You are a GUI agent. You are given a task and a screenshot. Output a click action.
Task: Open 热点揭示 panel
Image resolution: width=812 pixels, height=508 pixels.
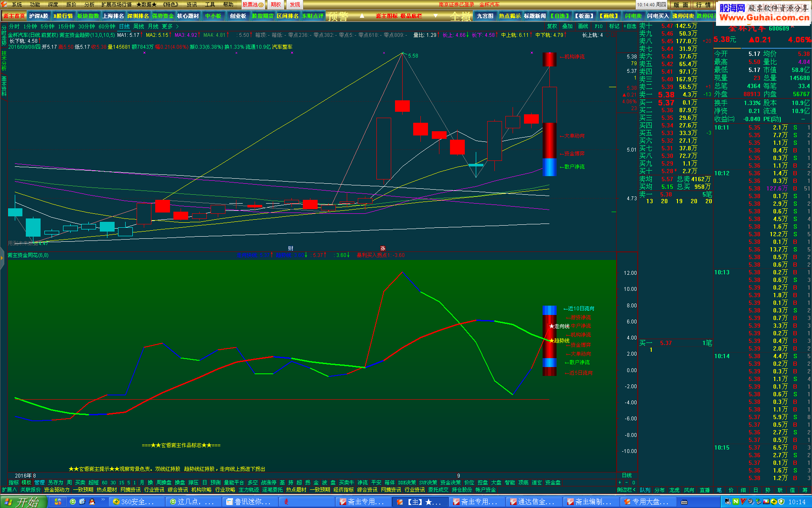tap(510, 16)
